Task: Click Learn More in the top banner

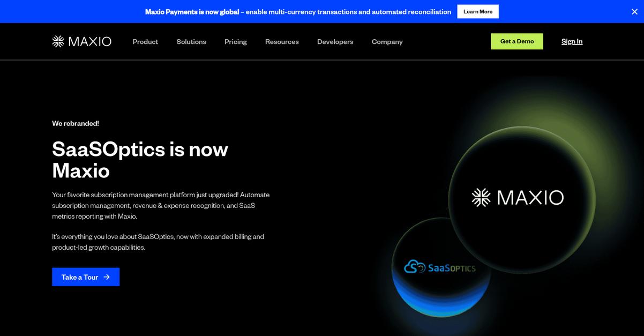Action: point(478,12)
